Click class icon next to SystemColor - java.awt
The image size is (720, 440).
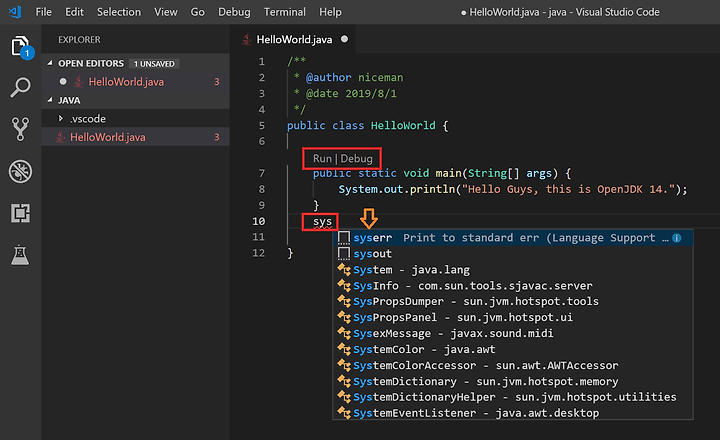[x=344, y=349]
